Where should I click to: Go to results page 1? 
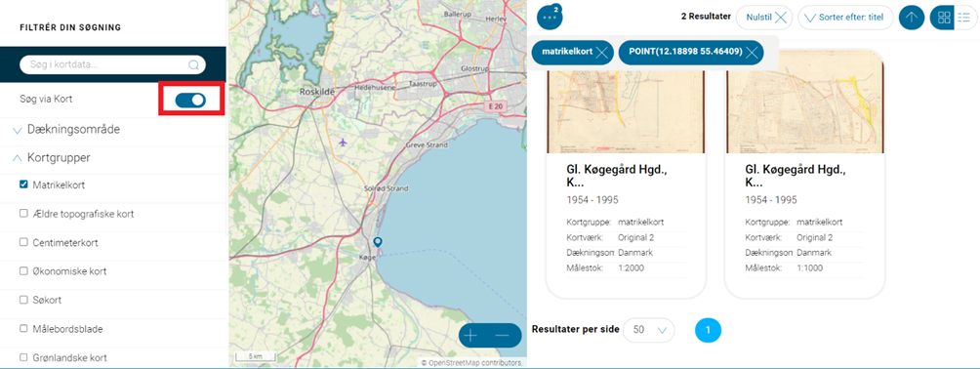tap(708, 330)
